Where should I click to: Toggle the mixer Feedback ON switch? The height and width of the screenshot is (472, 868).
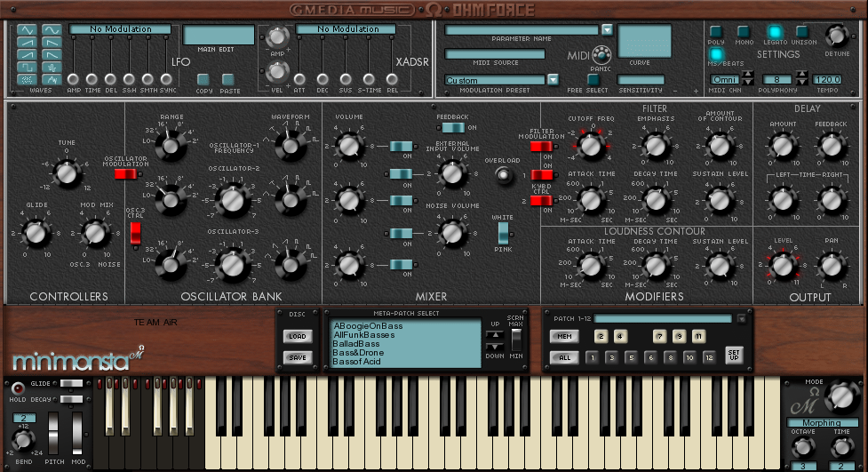tap(453, 127)
